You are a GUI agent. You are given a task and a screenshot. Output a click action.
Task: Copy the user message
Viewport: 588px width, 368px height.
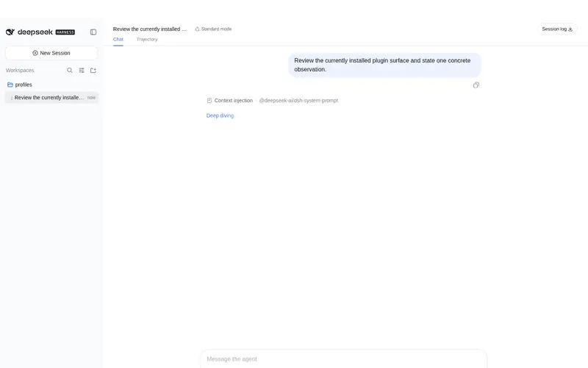click(x=476, y=85)
